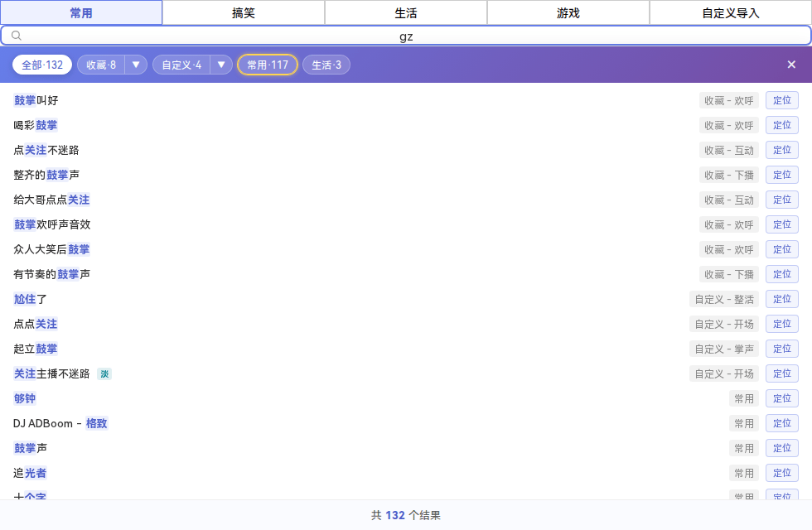Screen dimensions: 812x530
Task: Click the 淡 badge beside 关注主播不迷路
Action: (x=104, y=373)
